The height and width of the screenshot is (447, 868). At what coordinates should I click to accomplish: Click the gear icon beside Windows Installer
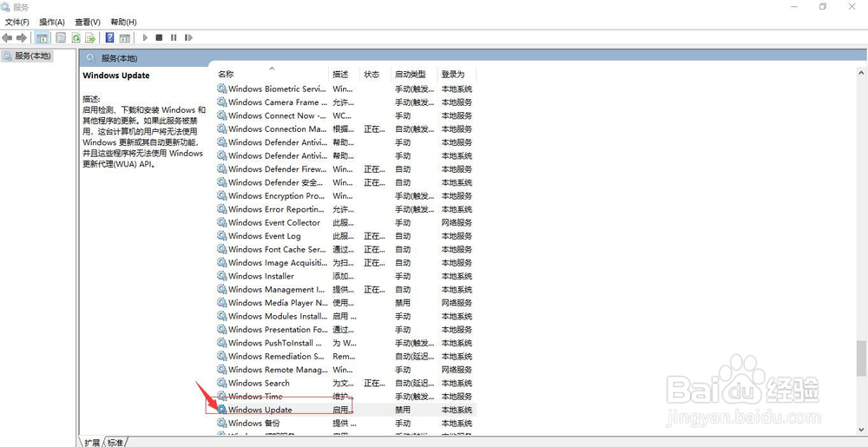tap(222, 276)
